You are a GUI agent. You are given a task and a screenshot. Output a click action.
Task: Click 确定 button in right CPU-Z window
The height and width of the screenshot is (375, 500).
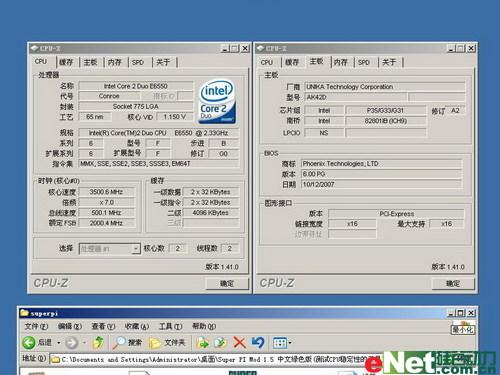[453, 283]
